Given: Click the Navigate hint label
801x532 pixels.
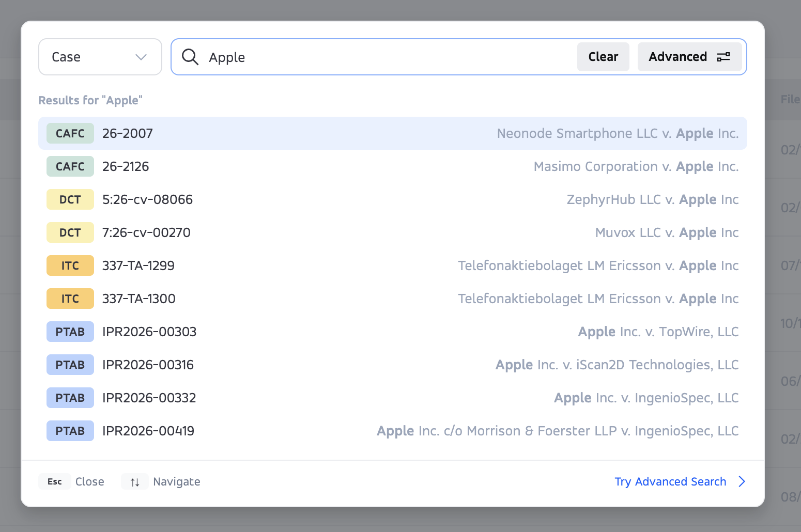Looking at the screenshot, I should [177, 481].
